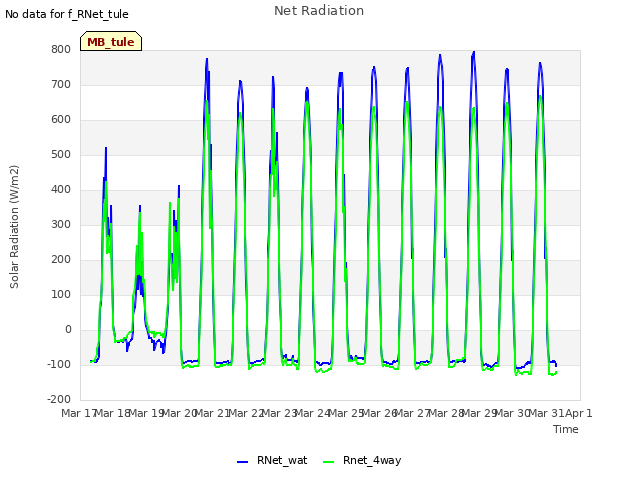Screen dimensions: 640x480
Task: Click the first blue peak near 520 on Mar 17
Action: (x=106, y=148)
